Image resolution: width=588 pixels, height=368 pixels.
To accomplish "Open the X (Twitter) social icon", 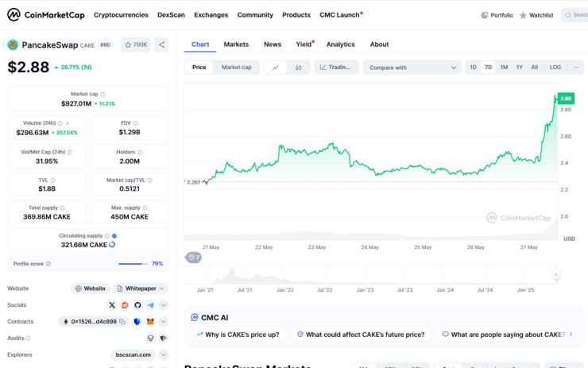I will click(112, 305).
